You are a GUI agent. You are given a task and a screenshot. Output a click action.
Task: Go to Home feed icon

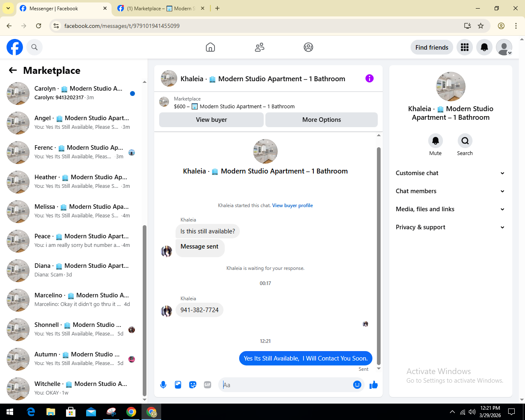click(210, 47)
